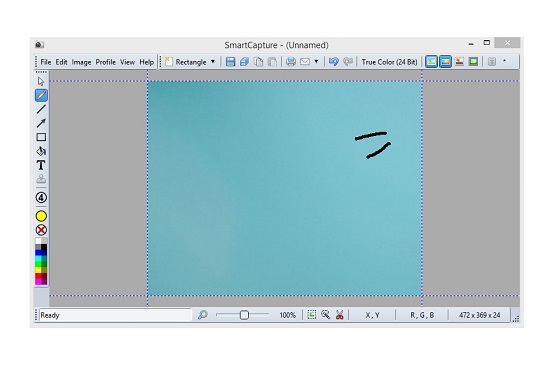Pick the black color swatch
Screen dimensions: 550x378
click(x=44, y=247)
